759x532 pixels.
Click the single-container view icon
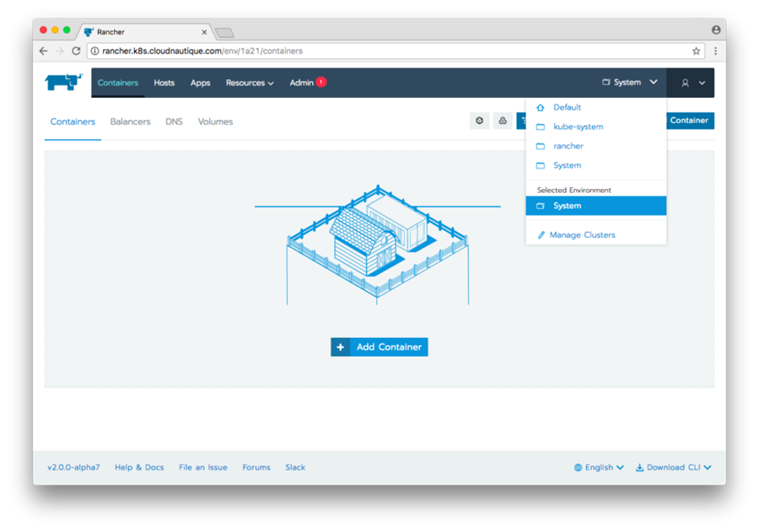tap(480, 121)
